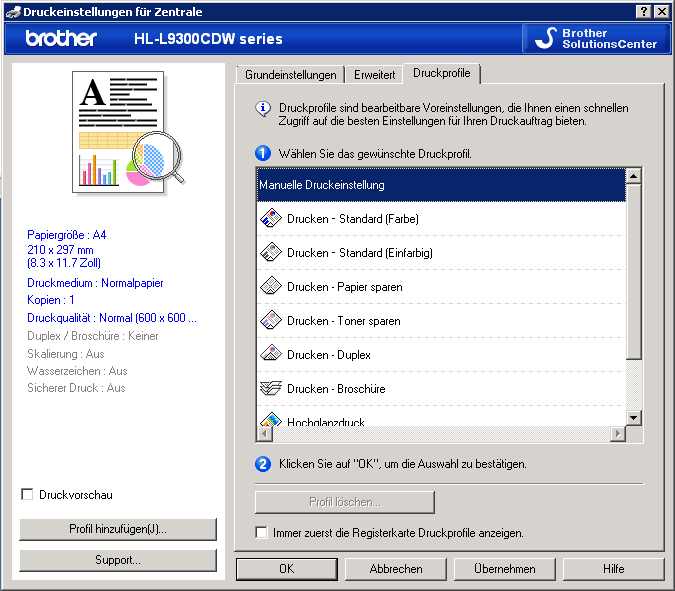Click the Drucken - Standard (Einfarbig) profile icon
This screenshot has height=591, width=675.
point(271,252)
